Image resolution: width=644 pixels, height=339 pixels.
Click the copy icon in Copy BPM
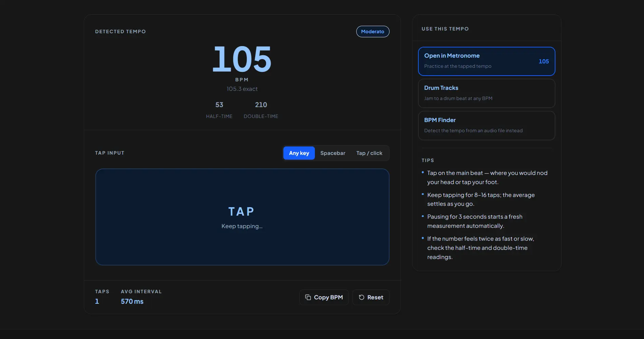click(x=308, y=297)
